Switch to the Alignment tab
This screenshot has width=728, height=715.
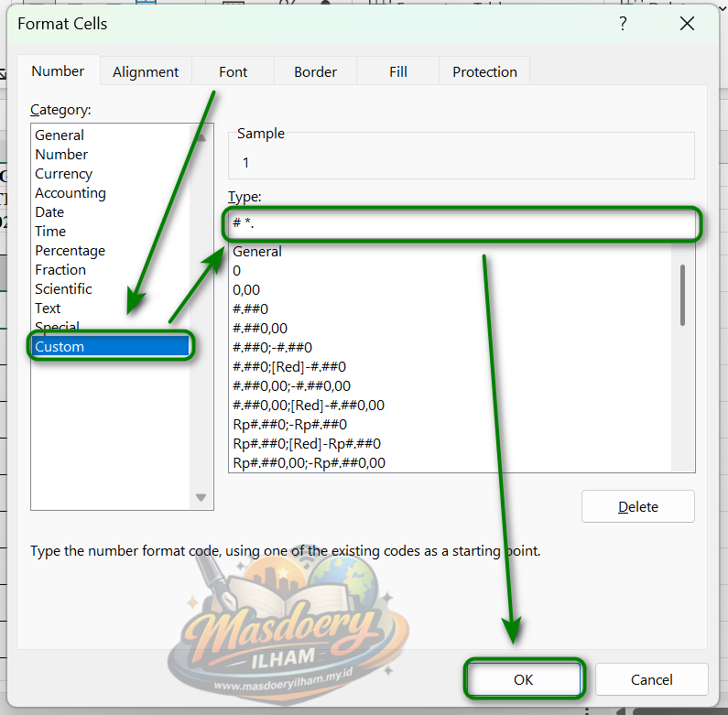pos(146,71)
